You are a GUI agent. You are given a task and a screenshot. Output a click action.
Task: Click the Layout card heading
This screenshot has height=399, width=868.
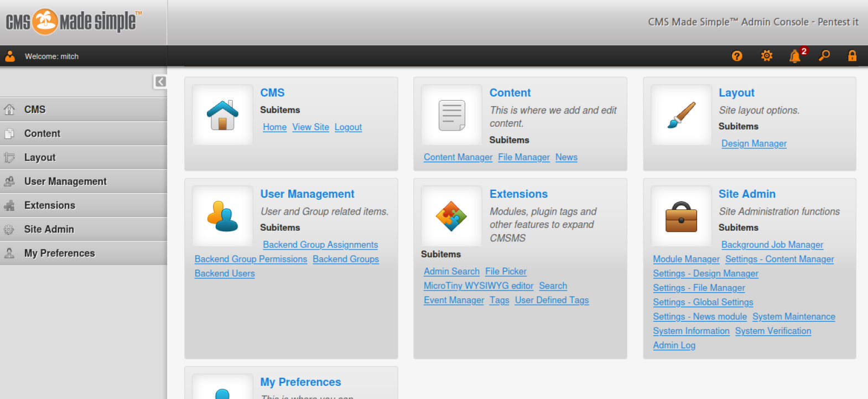tap(736, 93)
